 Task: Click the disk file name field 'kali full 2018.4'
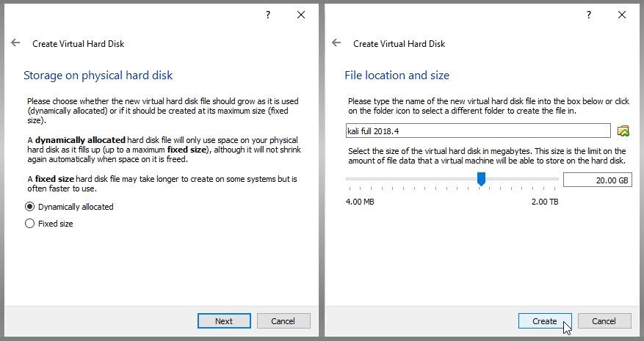click(x=478, y=131)
